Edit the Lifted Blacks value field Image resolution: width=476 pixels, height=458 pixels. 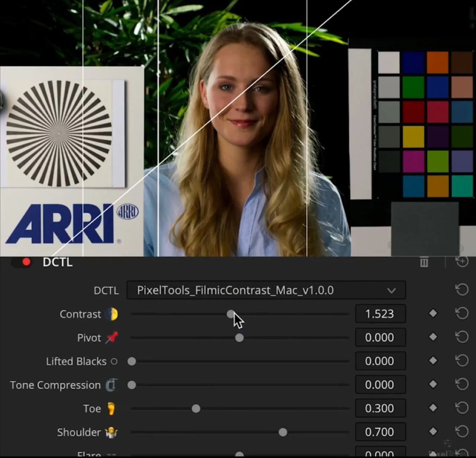coord(380,361)
